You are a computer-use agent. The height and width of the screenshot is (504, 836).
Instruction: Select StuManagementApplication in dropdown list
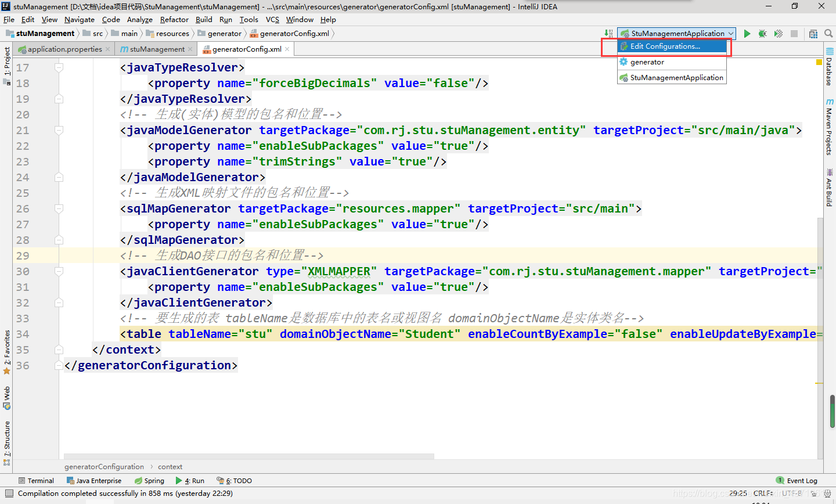pyautogui.click(x=672, y=78)
